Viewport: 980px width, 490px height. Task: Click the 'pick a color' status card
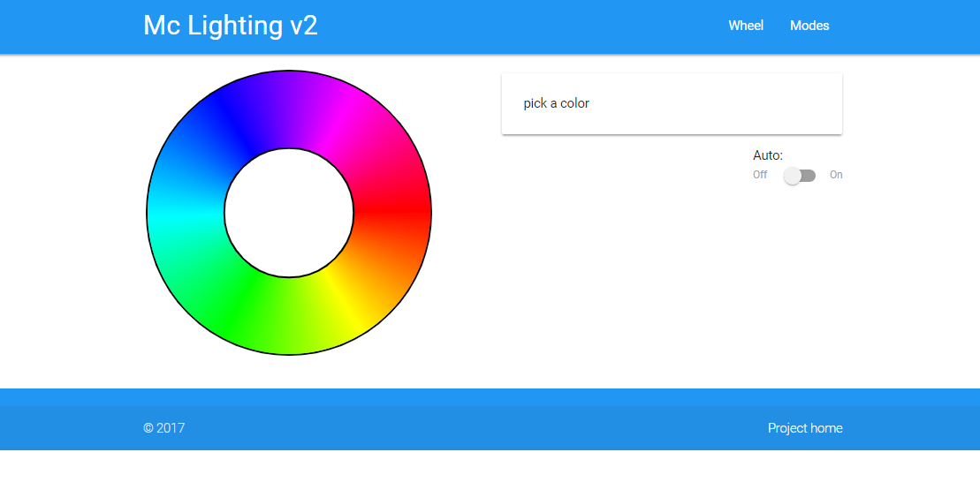pos(672,103)
